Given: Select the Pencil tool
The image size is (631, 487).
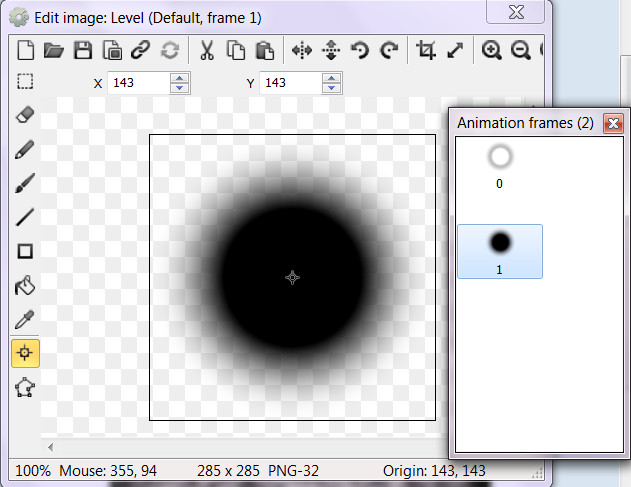Looking at the screenshot, I should [x=26, y=150].
